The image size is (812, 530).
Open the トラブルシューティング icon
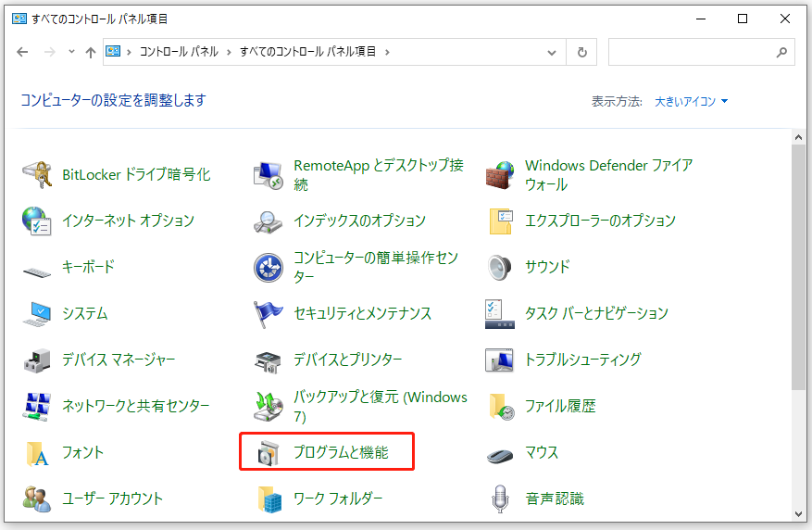click(500, 360)
